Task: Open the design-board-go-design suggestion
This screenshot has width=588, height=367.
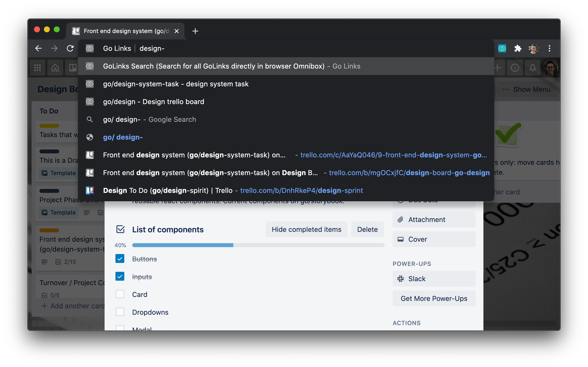Action: pyautogui.click(x=286, y=173)
